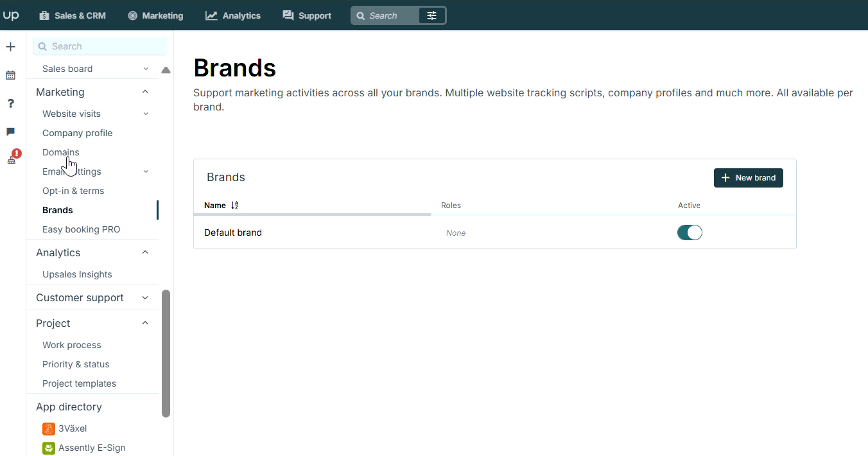
Task: Open Work process settings
Action: click(72, 345)
